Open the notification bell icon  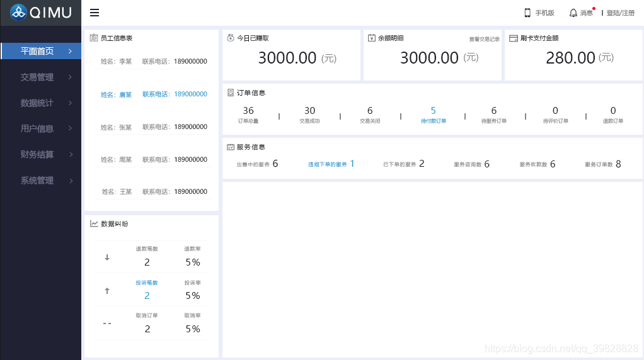coord(573,13)
